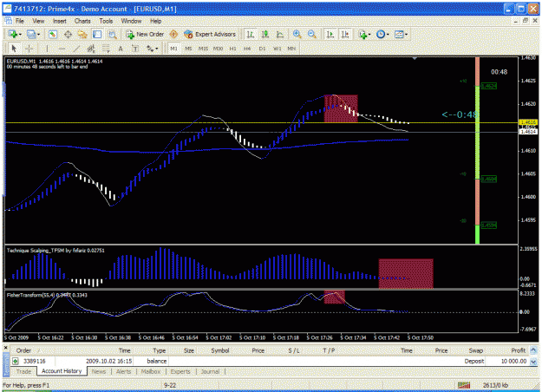542x392 pixels.
Task: Click the Expert Advisors button
Action: click(210, 34)
